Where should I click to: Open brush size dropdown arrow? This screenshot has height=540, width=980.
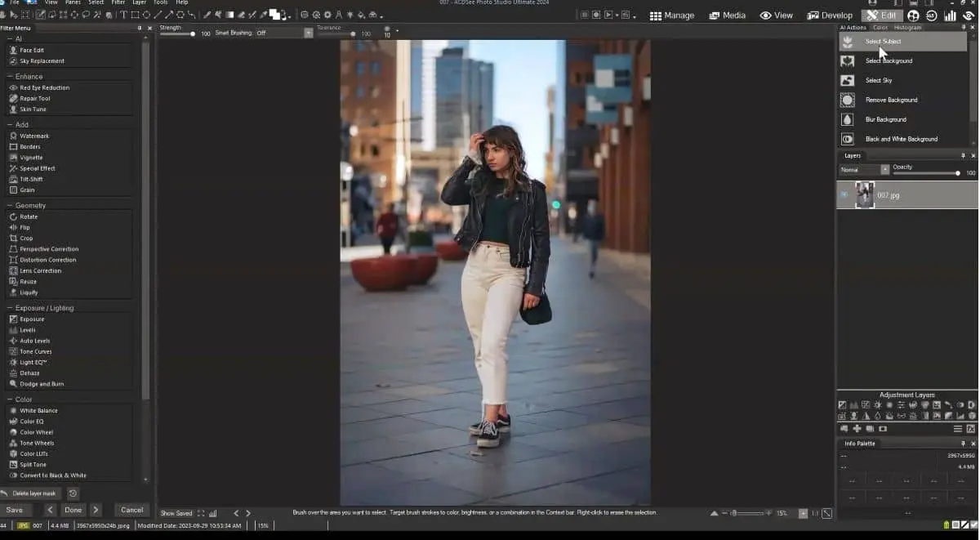[397, 30]
